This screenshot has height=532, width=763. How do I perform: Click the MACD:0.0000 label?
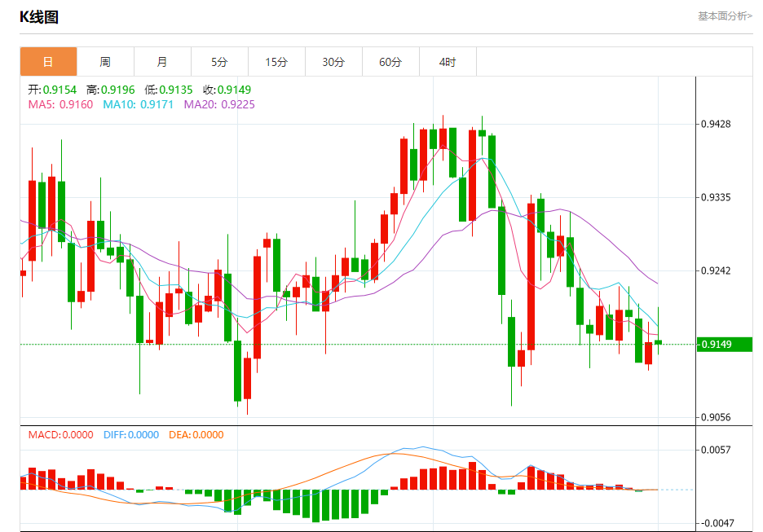point(60,435)
